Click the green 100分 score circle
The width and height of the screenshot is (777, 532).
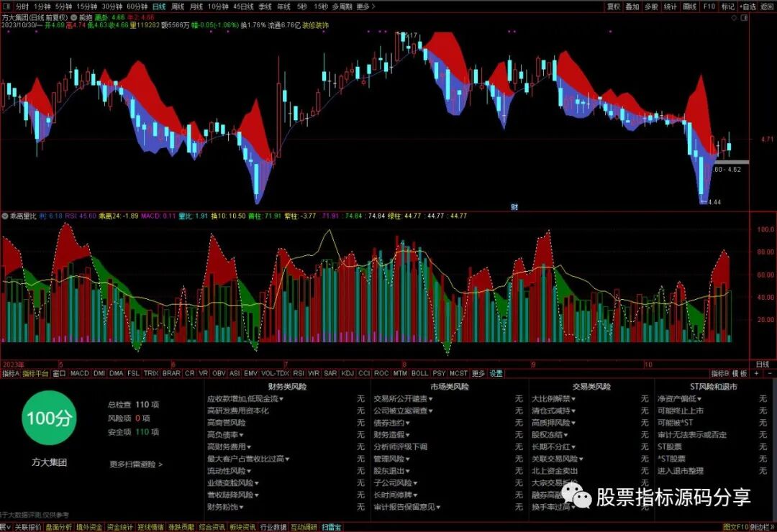(x=49, y=418)
